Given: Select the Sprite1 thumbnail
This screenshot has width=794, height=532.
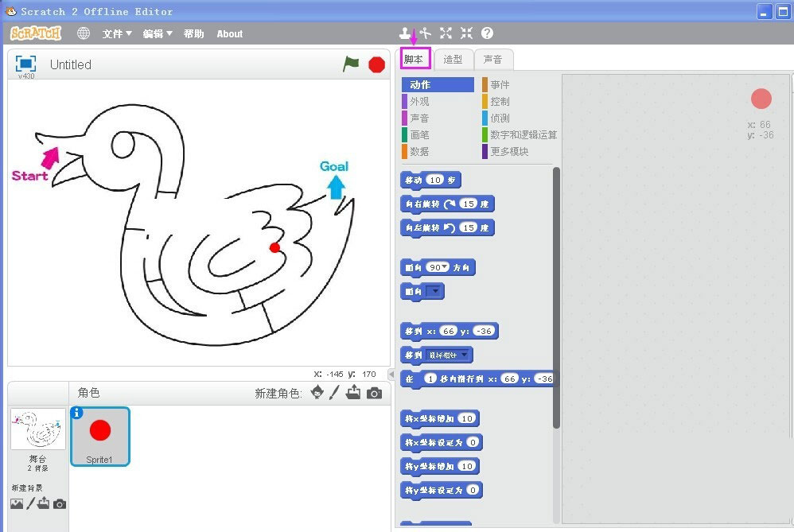Looking at the screenshot, I should coord(99,436).
